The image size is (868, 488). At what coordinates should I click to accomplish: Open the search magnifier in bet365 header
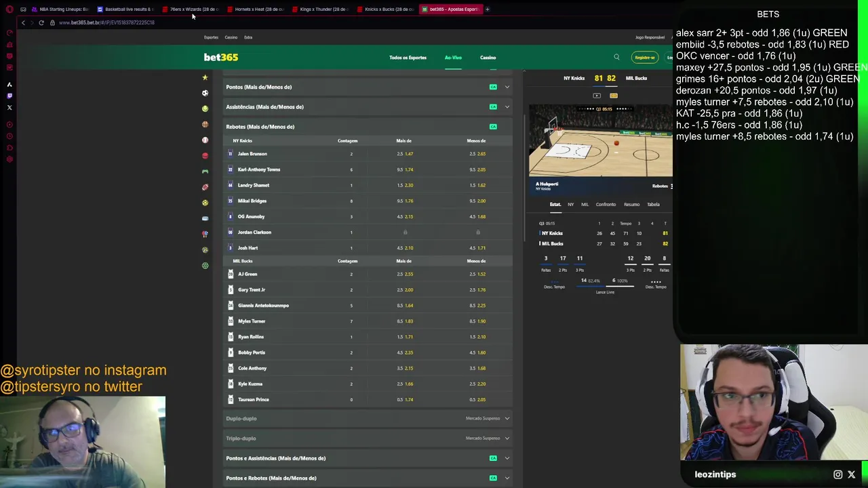[x=616, y=58]
